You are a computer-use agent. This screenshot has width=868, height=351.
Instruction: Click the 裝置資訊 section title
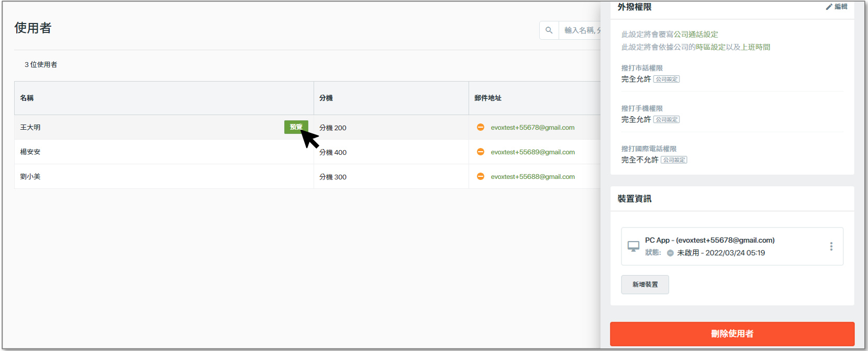635,199
